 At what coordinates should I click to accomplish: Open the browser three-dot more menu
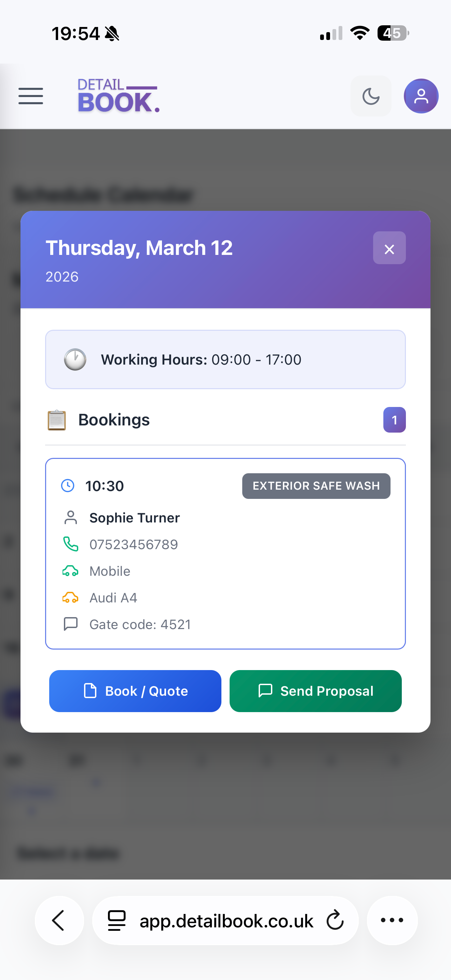pos(392,921)
